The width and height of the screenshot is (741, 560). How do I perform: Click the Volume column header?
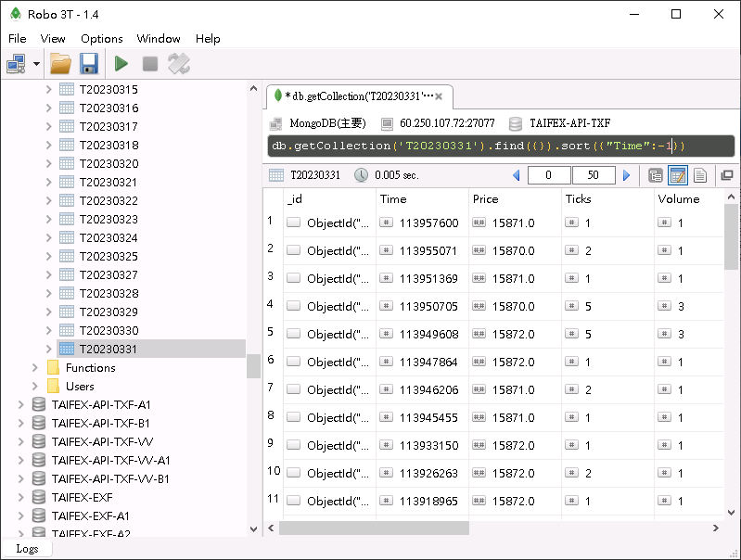(678, 199)
